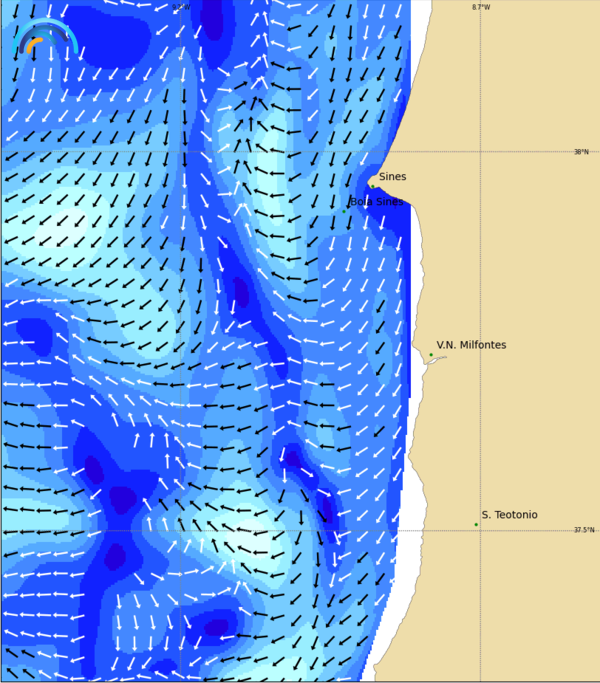Click the V.N. Milfontes town label
Viewport: 600px width, 683px height.
(471, 345)
